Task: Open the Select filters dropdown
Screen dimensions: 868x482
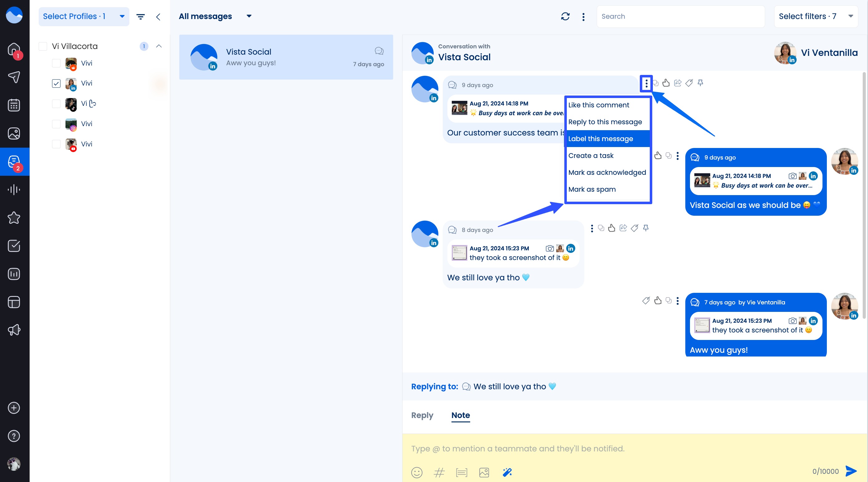Action: [815, 16]
